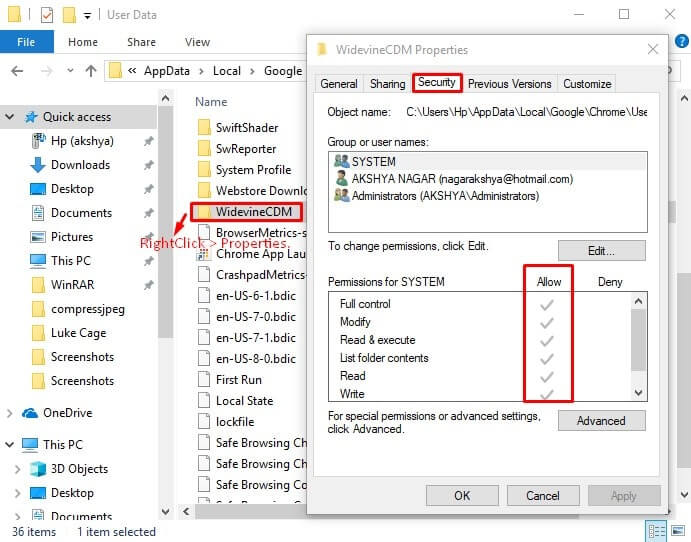Click the pin icon next to Desktop

[x=149, y=189]
